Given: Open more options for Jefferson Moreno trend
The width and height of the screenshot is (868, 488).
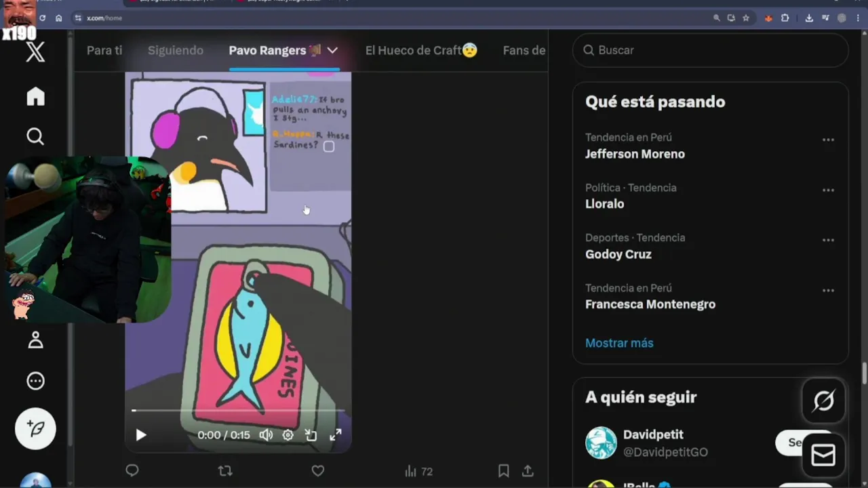Looking at the screenshot, I should 828,140.
